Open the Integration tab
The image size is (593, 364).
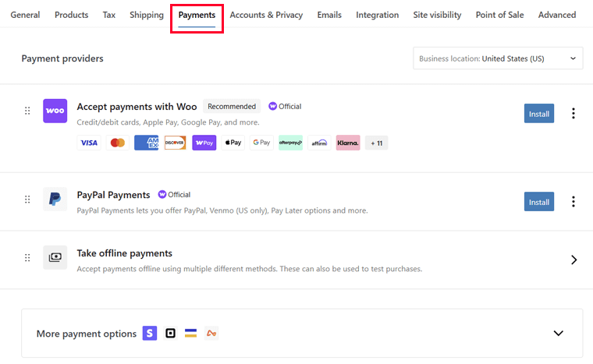coord(377,15)
